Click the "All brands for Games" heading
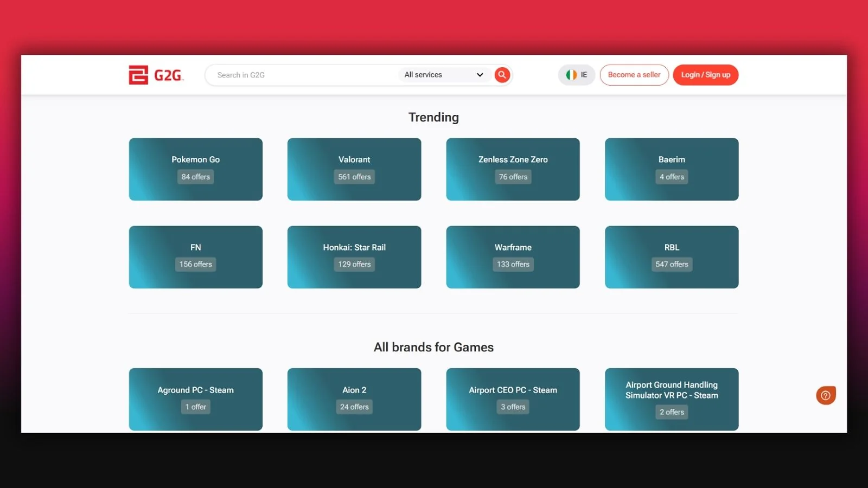This screenshot has height=488, width=868. (433, 347)
